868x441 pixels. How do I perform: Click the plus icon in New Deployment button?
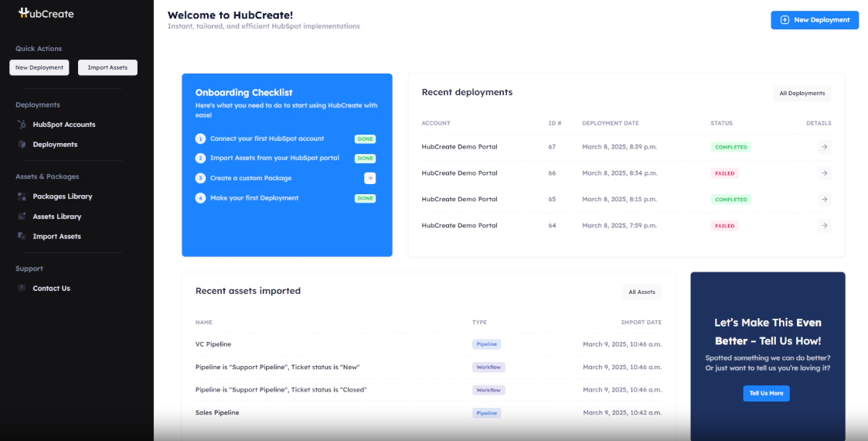pos(785,20)
